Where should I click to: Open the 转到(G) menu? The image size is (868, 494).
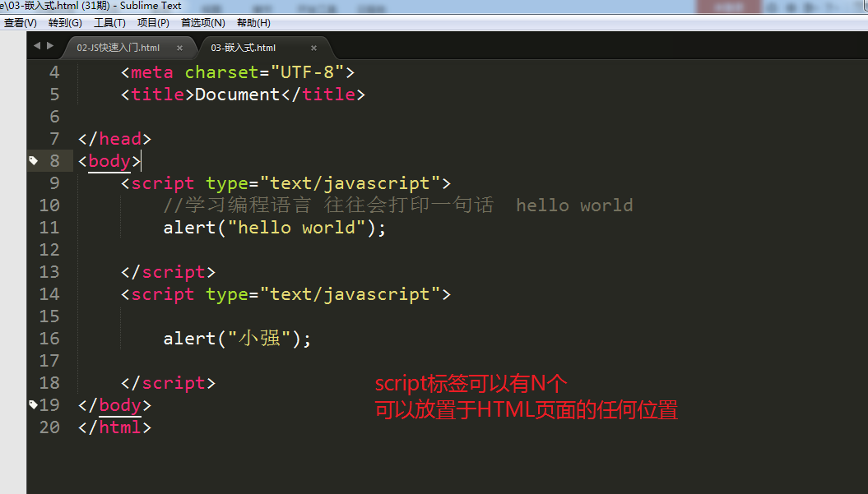click(x=65, y=23)
